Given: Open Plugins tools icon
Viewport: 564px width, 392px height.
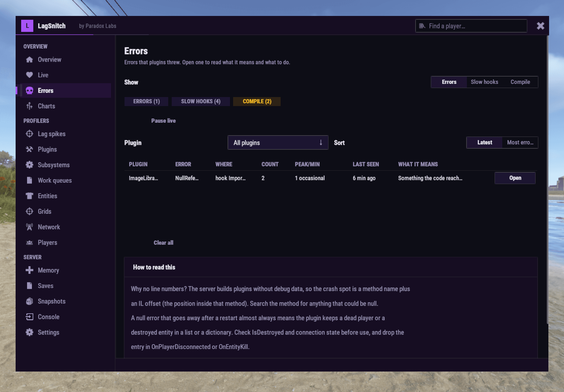Looking at the screenshot, I should (x=29, y=149).
